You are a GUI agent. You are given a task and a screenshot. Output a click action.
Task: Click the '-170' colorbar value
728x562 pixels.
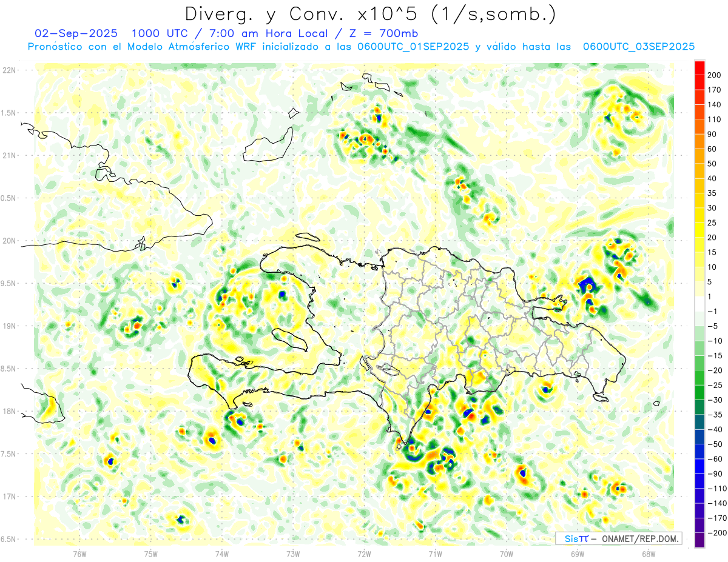click(718, 518)
